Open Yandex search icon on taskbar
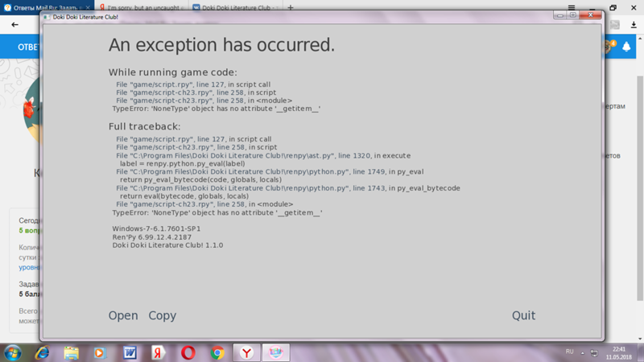This screenshot has height=362, width=644. coord(158,353)
